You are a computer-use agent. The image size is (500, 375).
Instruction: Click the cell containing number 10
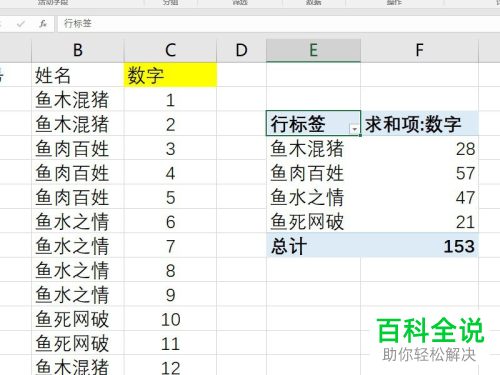[x=170, y=319]
